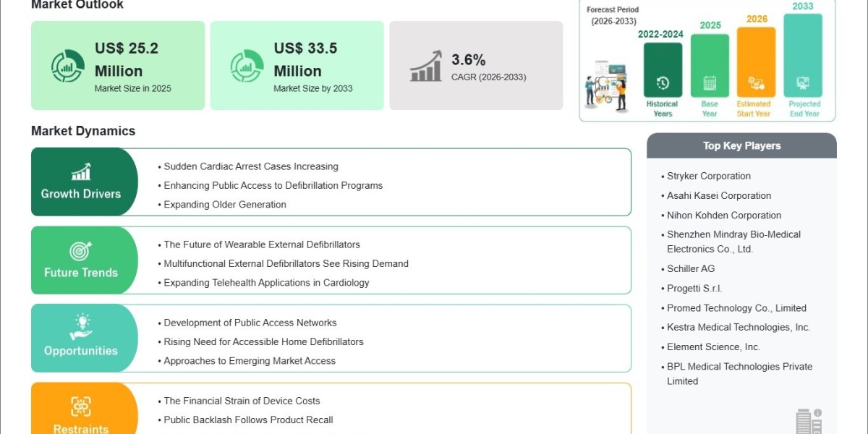Click 'Shenzhen Mindray Bio-Medical Electronics Co., Ltd.'
The width and height of the screenshot is (868, 434).
click(x=734, y=242)
